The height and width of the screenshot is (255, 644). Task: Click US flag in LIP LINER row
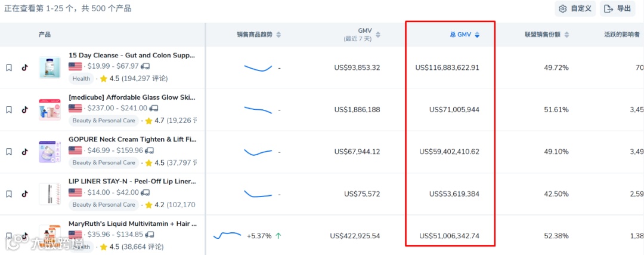tap(76, 192)
